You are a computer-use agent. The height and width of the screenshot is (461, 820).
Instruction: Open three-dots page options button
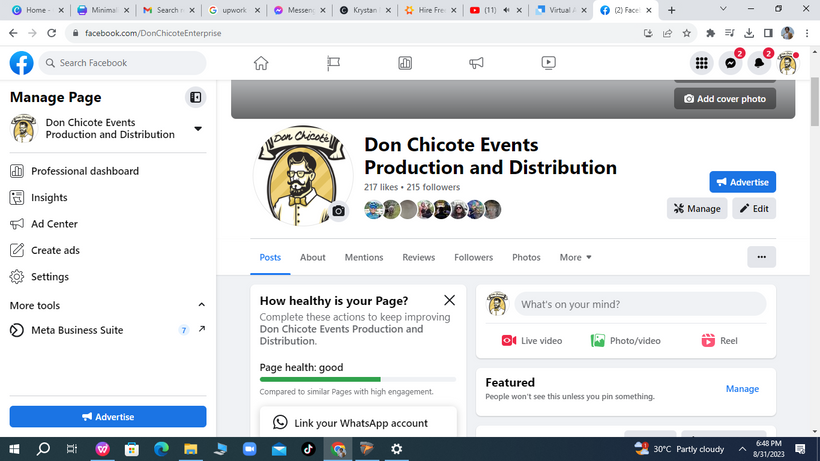point(761,257)
